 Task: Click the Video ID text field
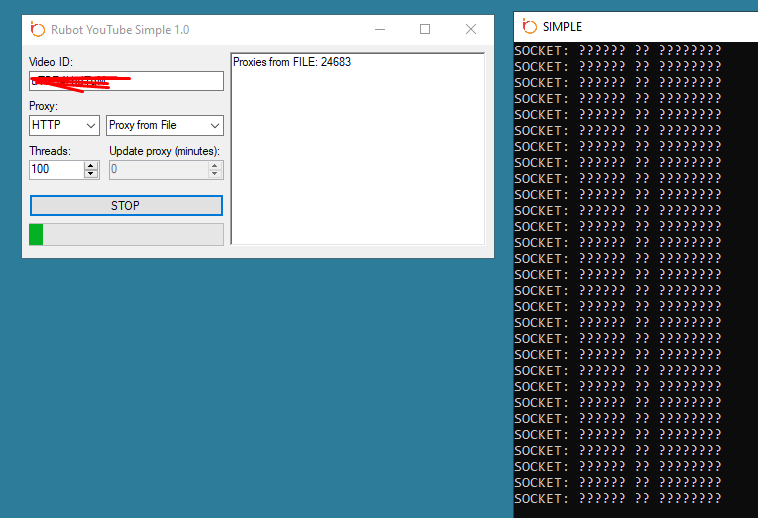(x=126, y=81)
